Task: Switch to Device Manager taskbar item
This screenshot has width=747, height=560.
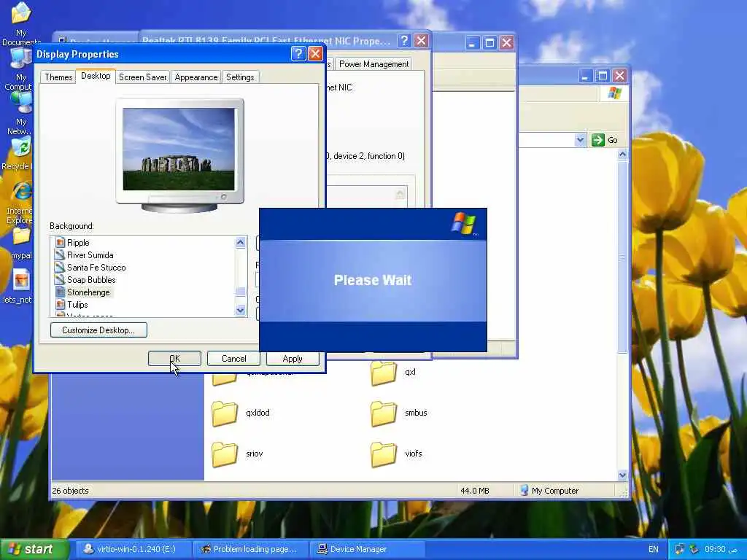Action: coord(367,549)
